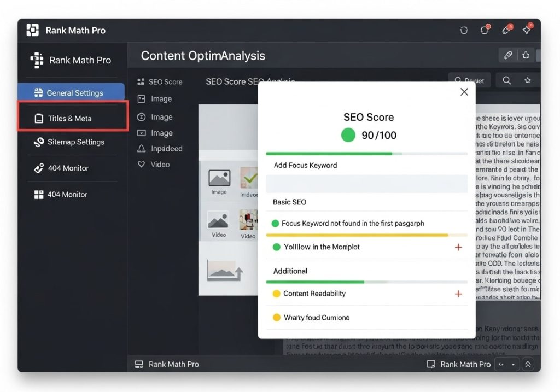The image size is (560, 392).
Task: Click the SEO Score grid icon in list
Action: click(141, 82)
